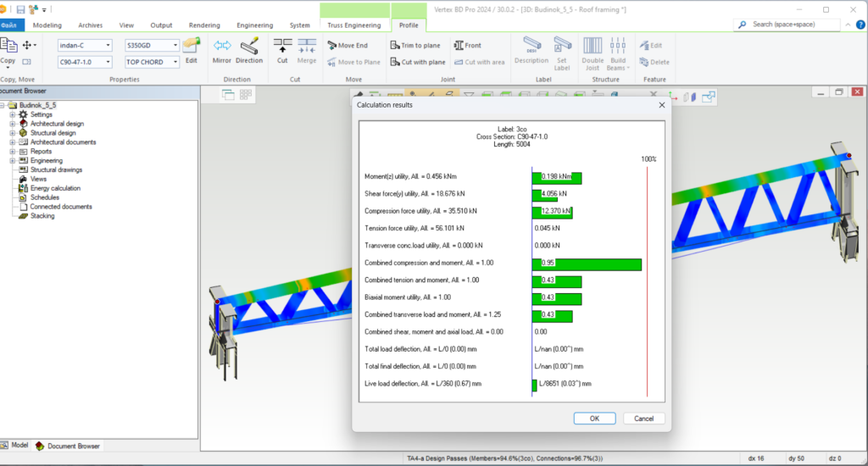Click the coordinate axes icon in view toolbar
Screen dimensions: 868x466
tap(672, 97)
